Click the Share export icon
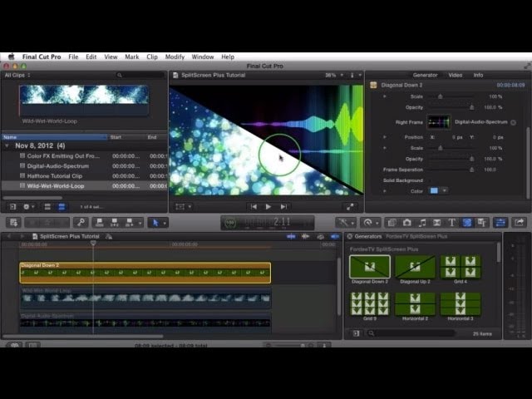532x399 pixels. click(x=519, y=223)
